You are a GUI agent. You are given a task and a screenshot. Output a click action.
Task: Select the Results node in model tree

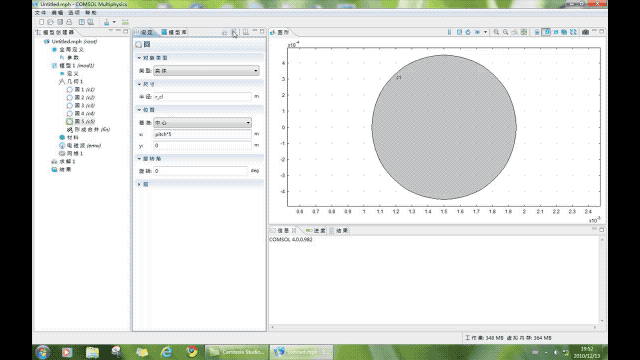click(x=61, y=169)
